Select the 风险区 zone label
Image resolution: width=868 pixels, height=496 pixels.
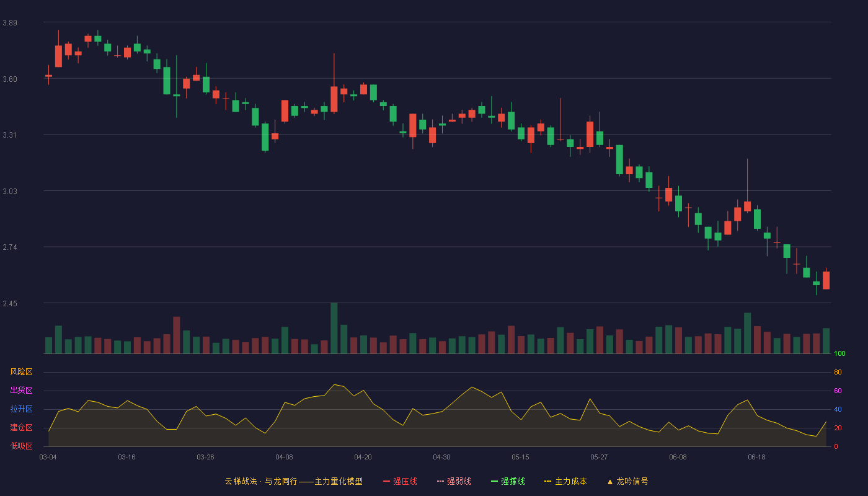click(21, 372)
